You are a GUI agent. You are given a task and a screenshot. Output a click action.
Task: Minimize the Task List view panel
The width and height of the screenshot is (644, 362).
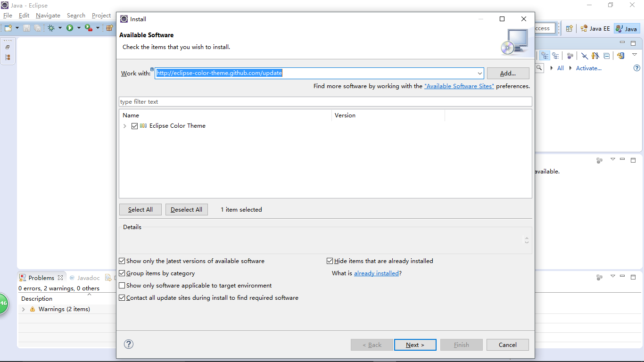[622, 43]
